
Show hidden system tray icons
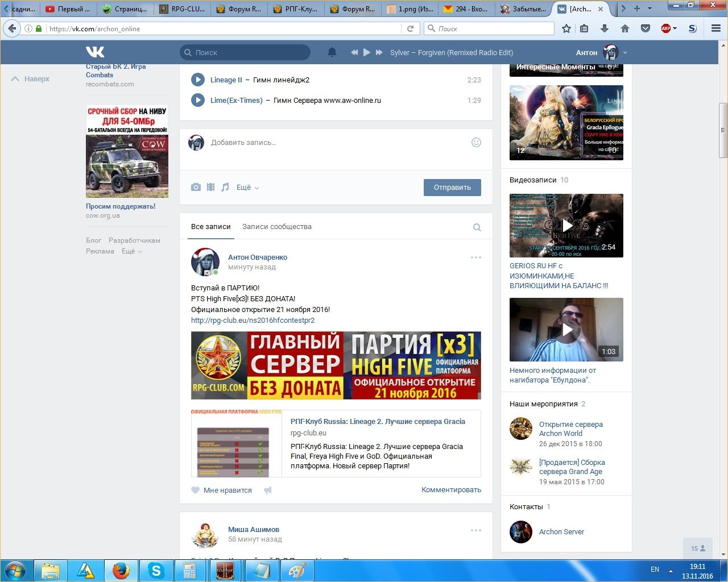point(671,570)
